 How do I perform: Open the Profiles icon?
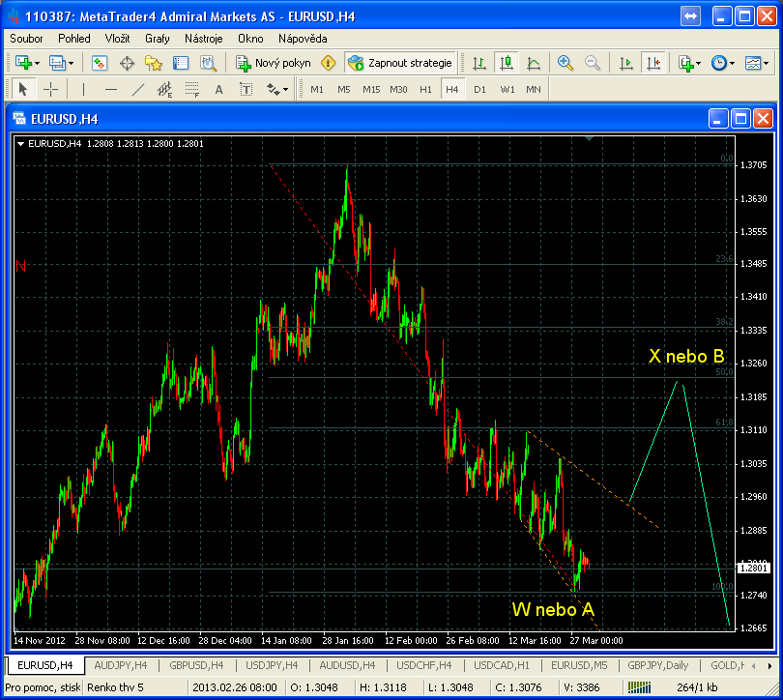pyautogui.click(x=57, y=63)
